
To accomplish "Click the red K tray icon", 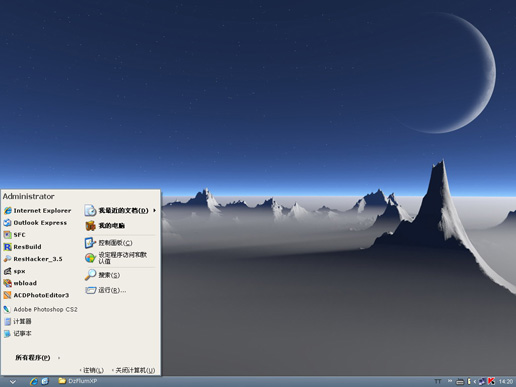I will click(491, 381).
